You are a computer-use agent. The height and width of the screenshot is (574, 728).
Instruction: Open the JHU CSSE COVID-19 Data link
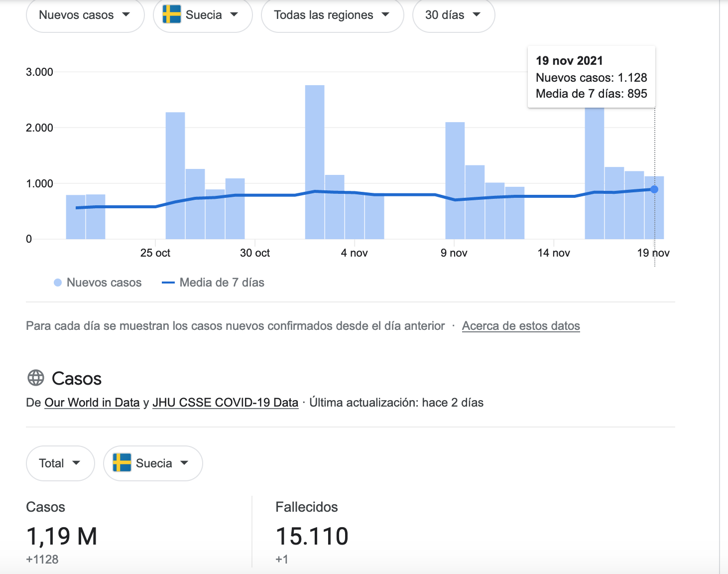pyautogui.click(x=226, y=403)
